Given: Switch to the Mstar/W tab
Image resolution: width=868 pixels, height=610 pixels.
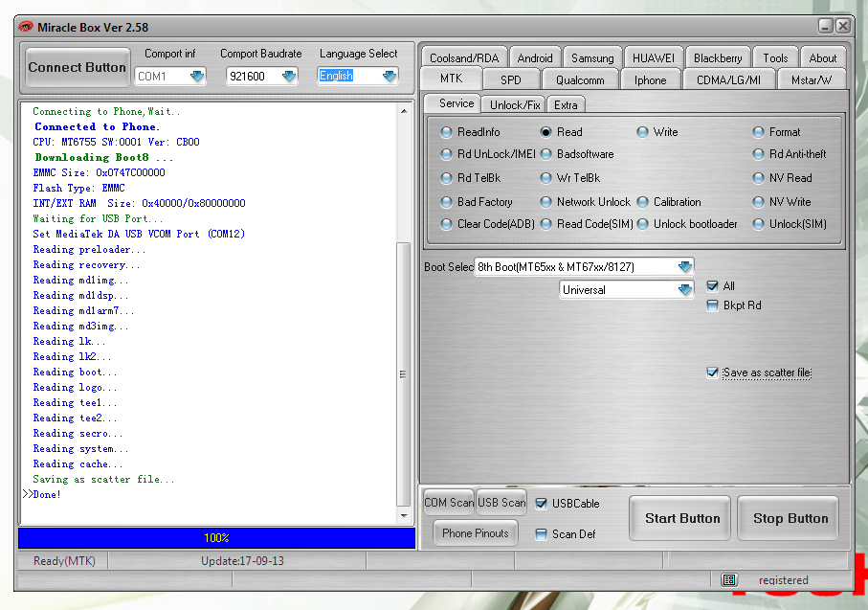Looking at the screenshot, I should coord(811,79).
